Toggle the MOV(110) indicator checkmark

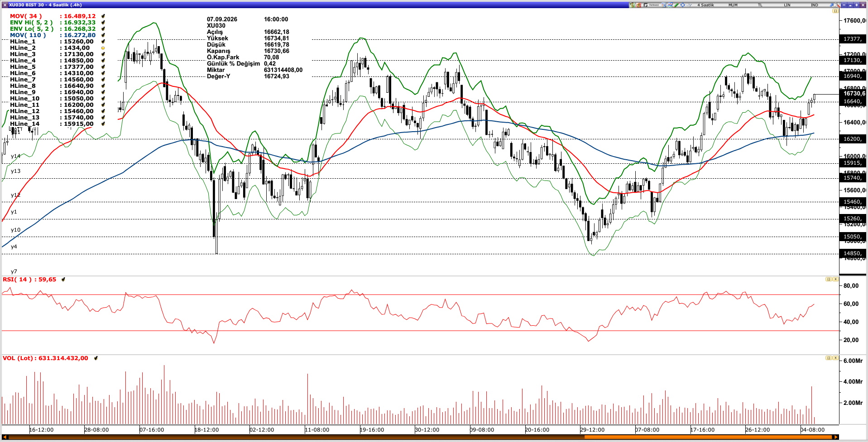point(103,35)
